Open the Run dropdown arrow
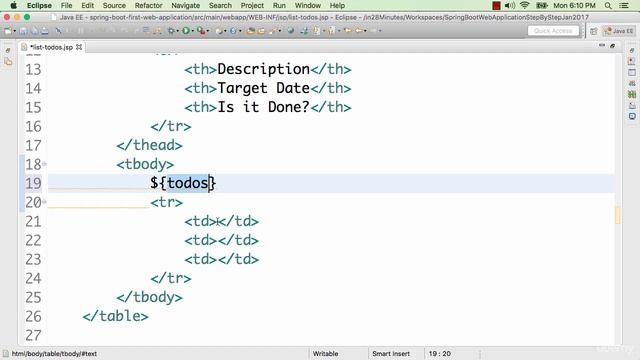 click(x=193, y=31)
